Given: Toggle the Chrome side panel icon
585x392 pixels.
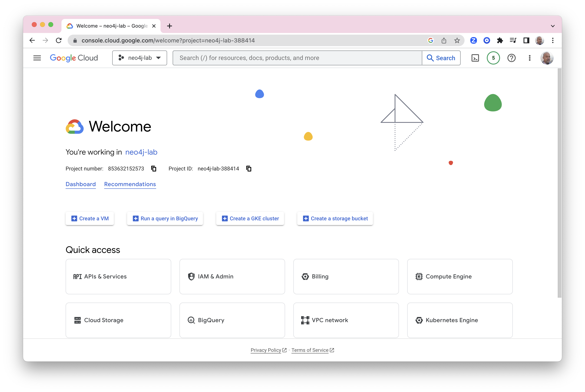Looking at the screenshot, I should coord(526,41).
